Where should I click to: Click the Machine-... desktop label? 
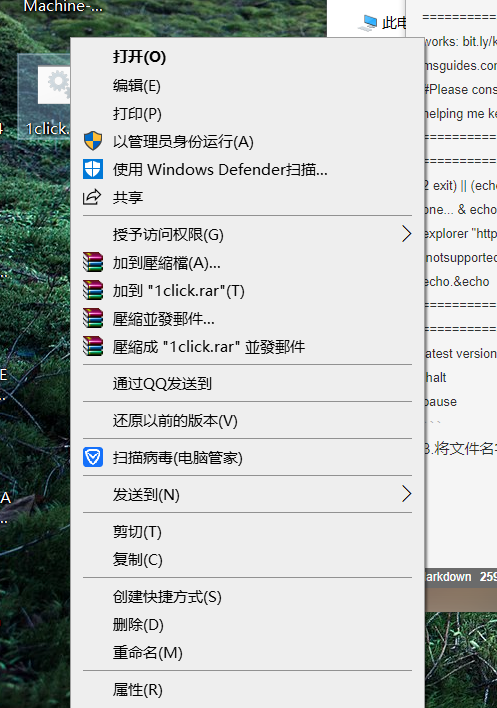(63, 6)
